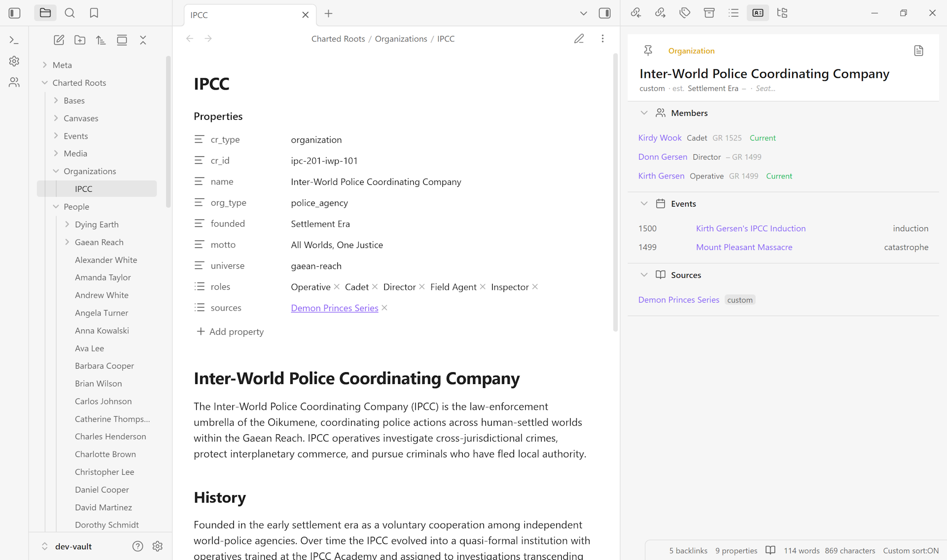Open the backlinks panel tab
Viewport: 947px width, 560px height.
point(636,13)
